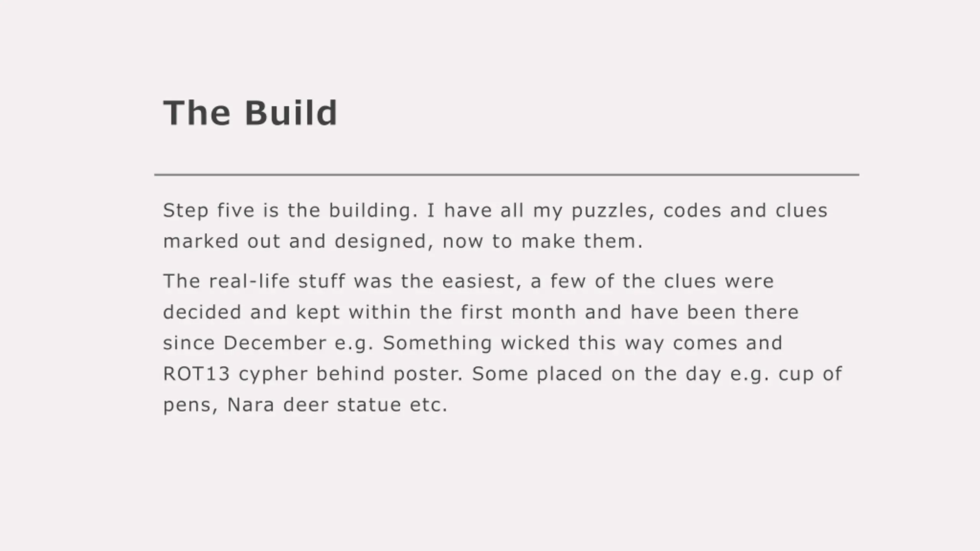Click the word "ROT13"
The width and height of the screenshot is (980, 551).
[197, 374]
